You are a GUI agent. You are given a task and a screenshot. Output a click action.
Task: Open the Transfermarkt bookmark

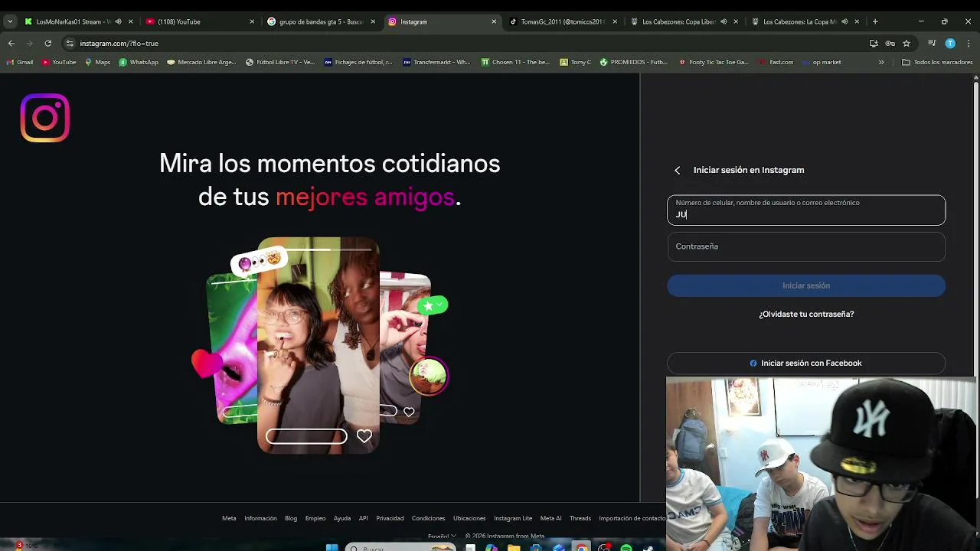tap(436, 62)
